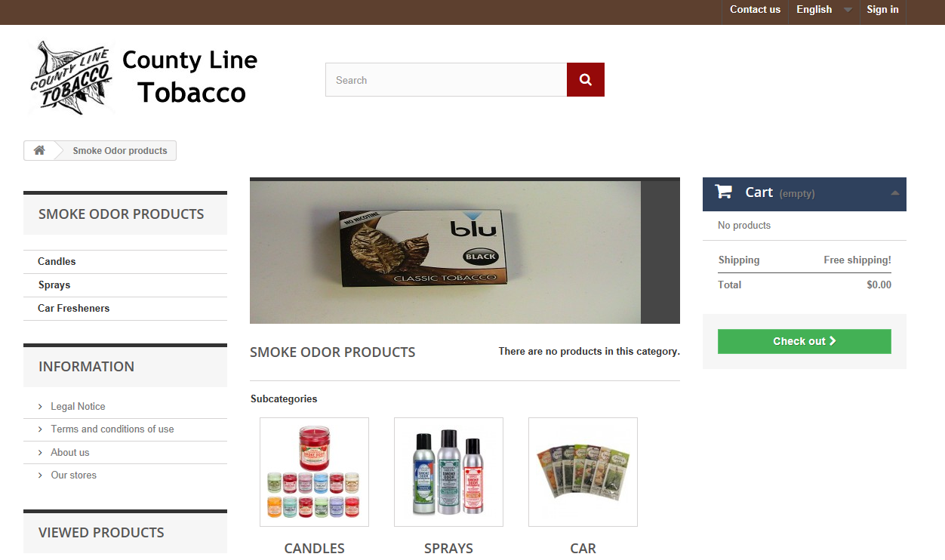This screenshot has height=560, width=945.
Task: Click the magnifier search button
Action: (x=586, y=80)
